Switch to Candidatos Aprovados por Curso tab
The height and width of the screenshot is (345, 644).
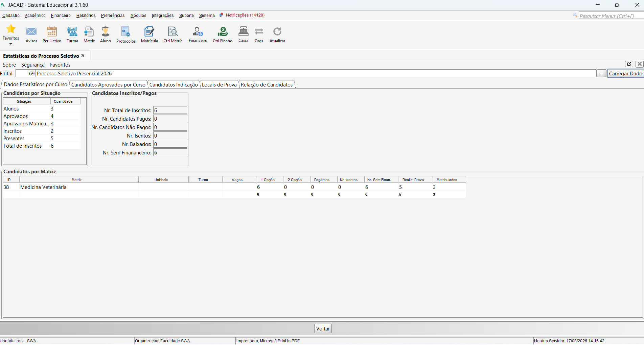point(108,85)
